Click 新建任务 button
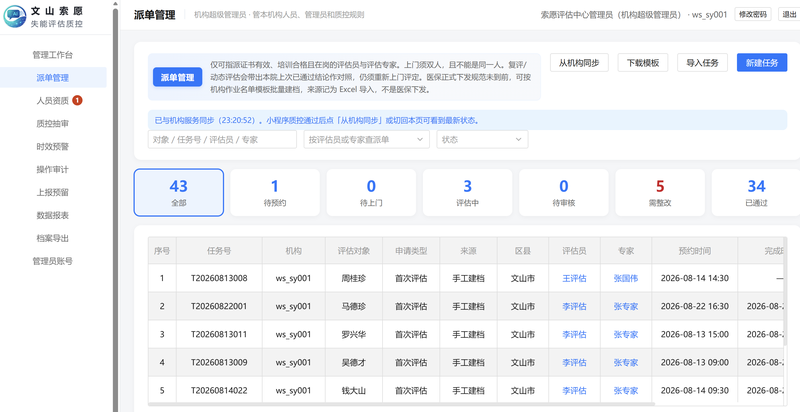The height and width of the screenshot is (412, 800). click(x=762, y=63)
